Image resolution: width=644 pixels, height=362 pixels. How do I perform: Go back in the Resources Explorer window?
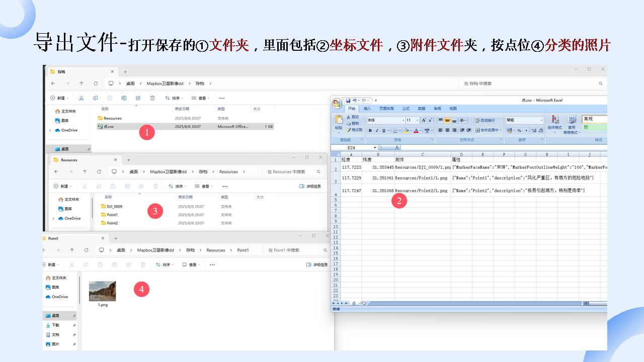[x=56, y=171]
